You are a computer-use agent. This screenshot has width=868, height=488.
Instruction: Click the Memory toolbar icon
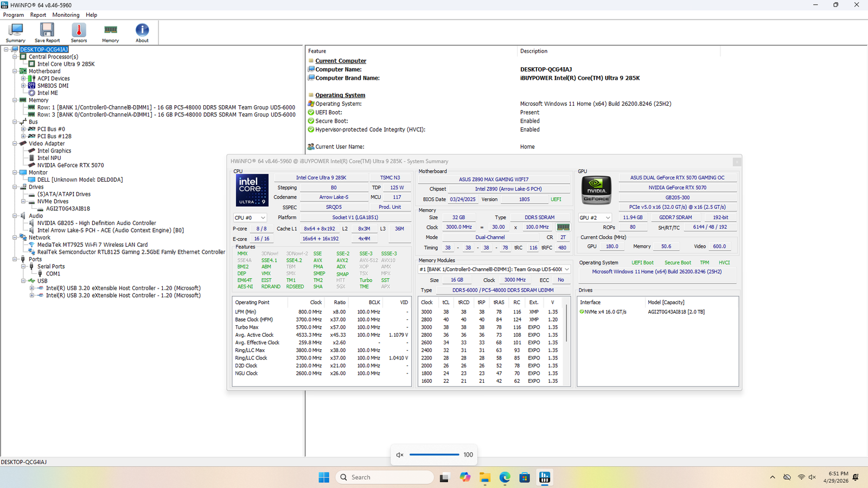110,30
